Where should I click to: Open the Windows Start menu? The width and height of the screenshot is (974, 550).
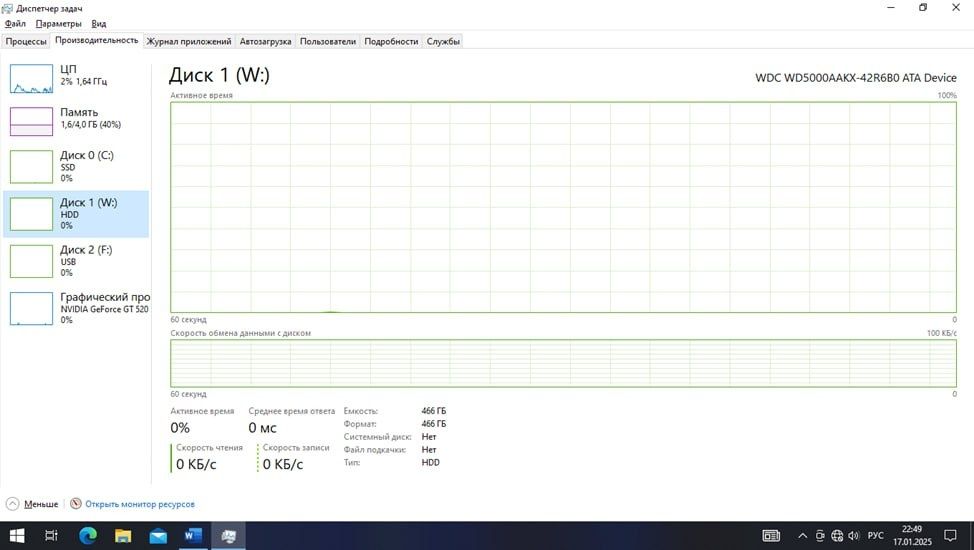17,536
